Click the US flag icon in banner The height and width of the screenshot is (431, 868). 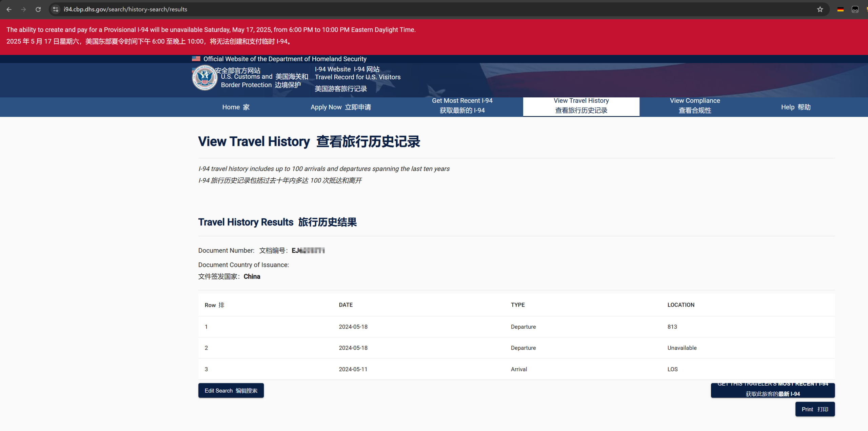196,59
